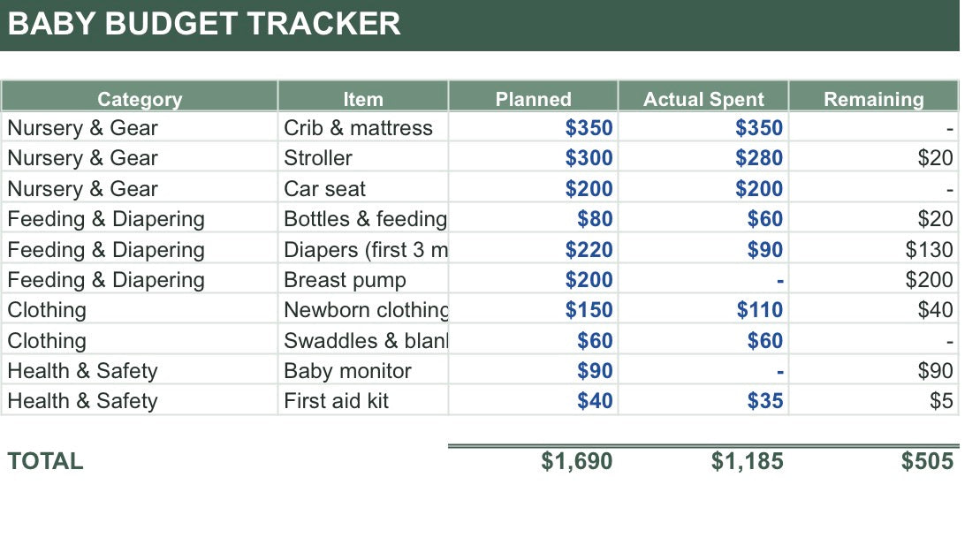Click the Item column header
The height and width of the screenshot is (553, 980).
click(363, 97)
